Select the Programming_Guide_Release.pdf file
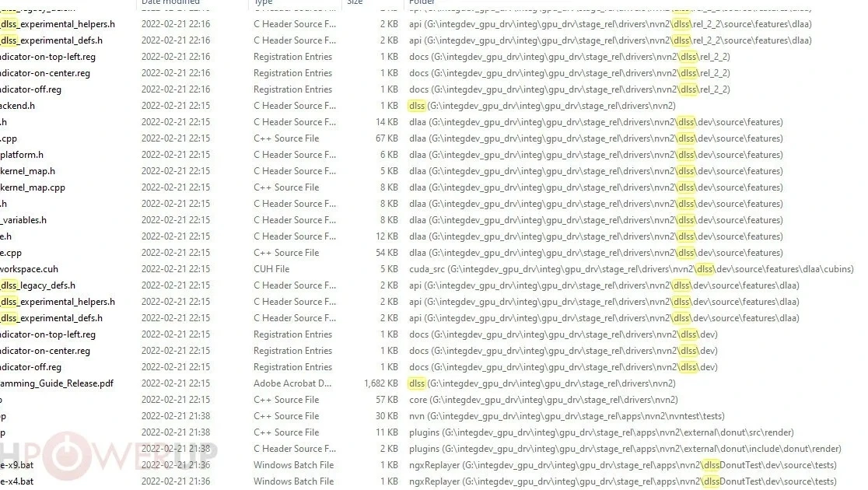The height and width of the screenshot is (490, 868). coord(57,383)
